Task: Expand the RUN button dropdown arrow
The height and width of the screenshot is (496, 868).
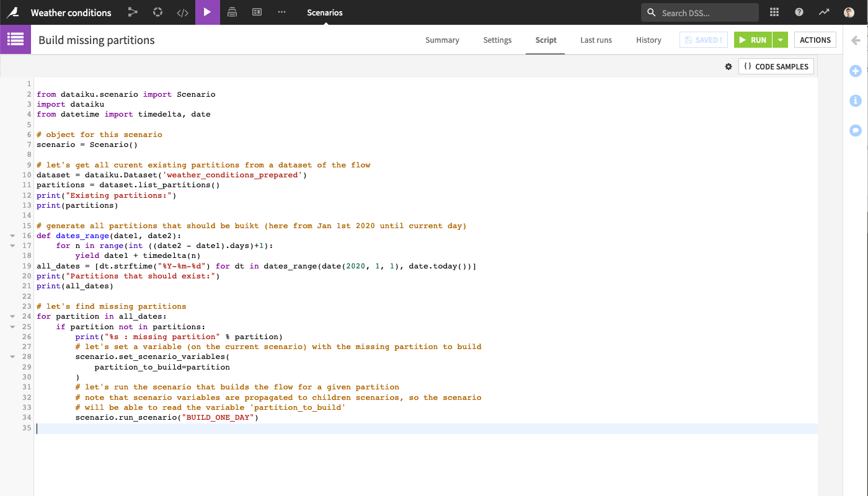Action: [781, 40]
